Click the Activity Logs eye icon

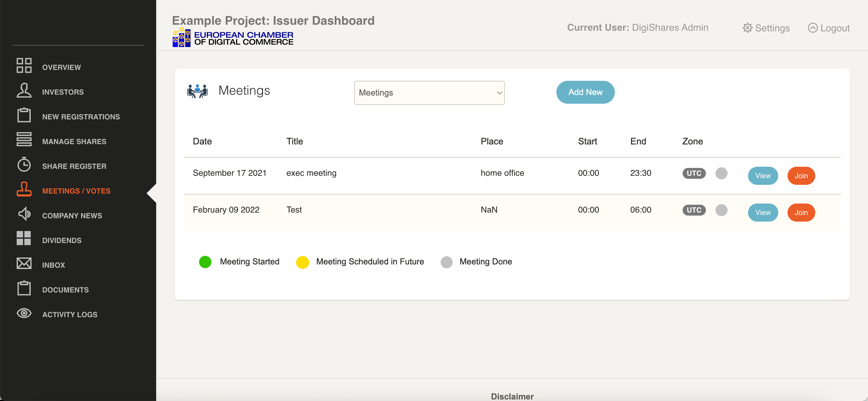24,313
